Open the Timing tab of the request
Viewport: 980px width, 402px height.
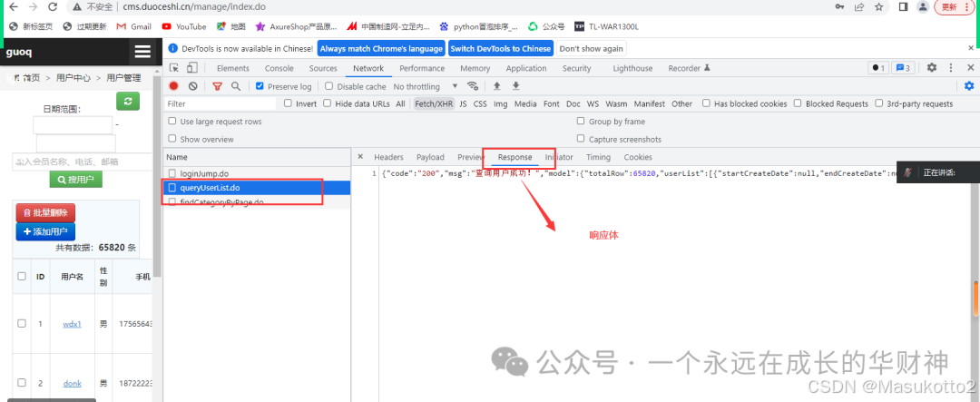coord(598,157)
